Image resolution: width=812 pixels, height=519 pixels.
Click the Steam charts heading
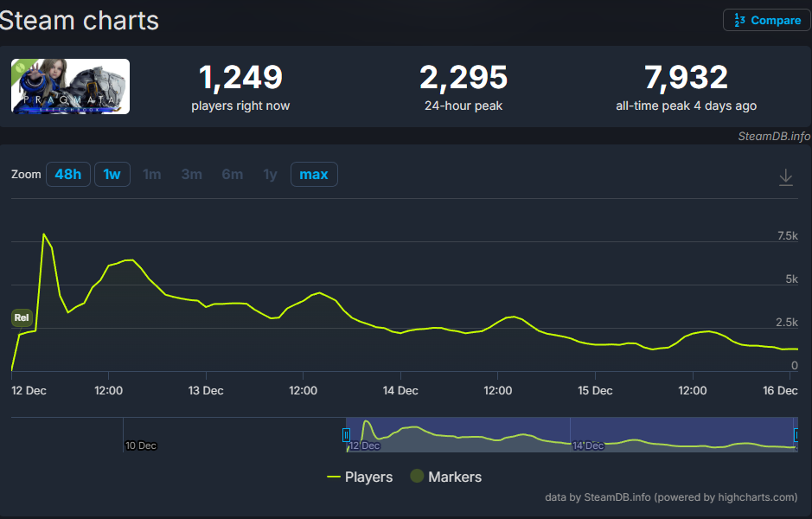point(79,21)
